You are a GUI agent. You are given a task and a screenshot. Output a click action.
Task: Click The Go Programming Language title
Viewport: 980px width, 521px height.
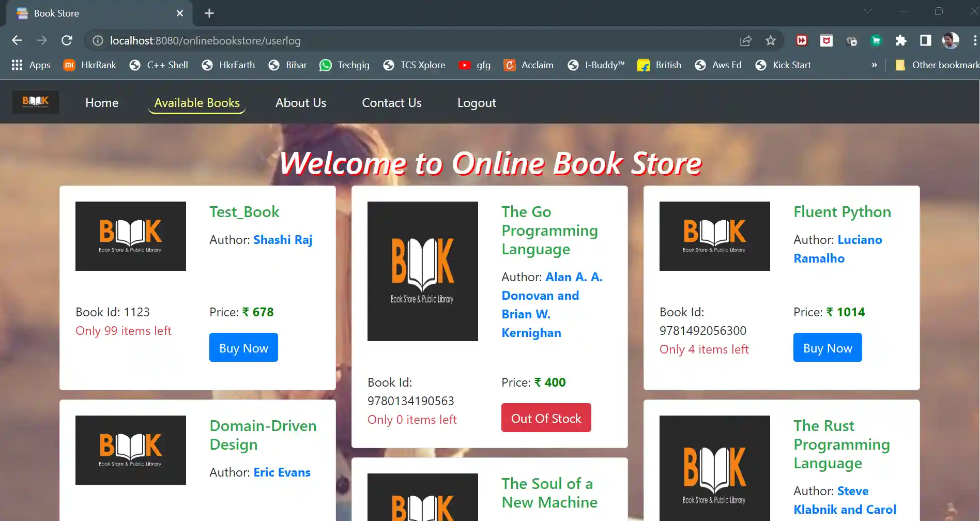click(x=550, y=231)
